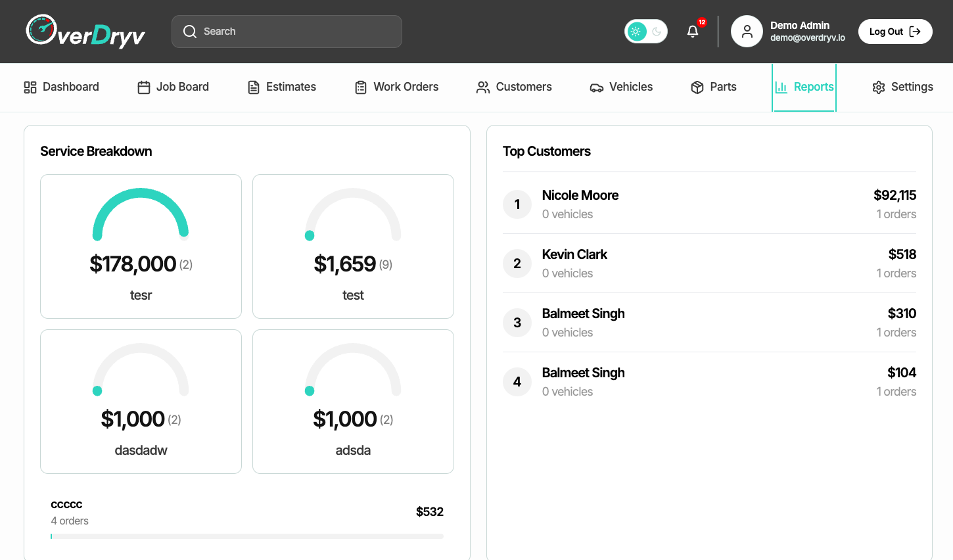The height and width of the screenshot is (560, 953).
Task: Click the adsda label
Action: coord(353,450)
